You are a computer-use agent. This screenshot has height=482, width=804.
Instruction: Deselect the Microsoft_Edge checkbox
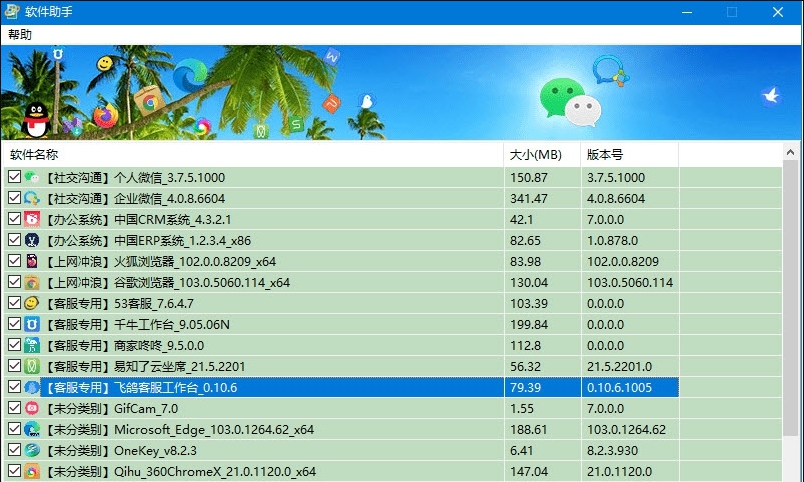pos(14,429)
